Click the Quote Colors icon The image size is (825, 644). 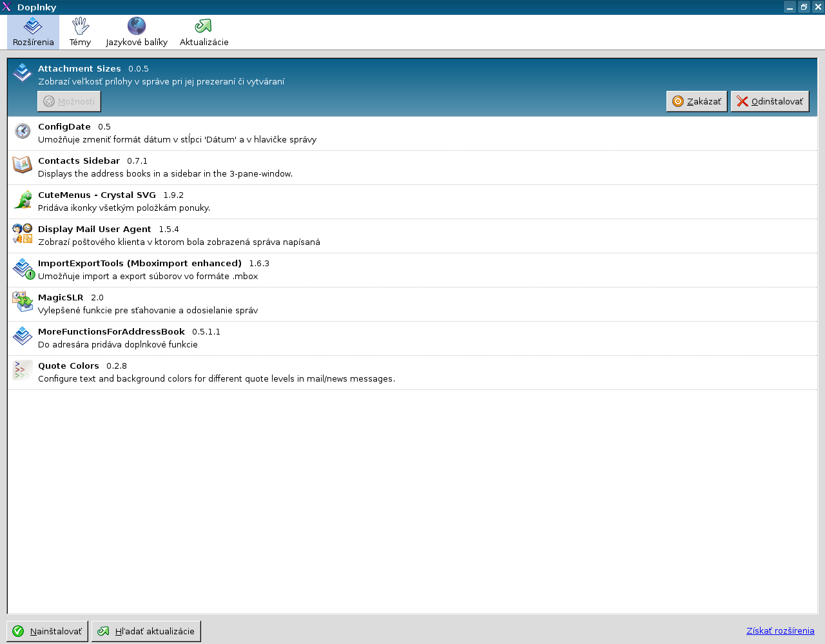pos(23,370)
